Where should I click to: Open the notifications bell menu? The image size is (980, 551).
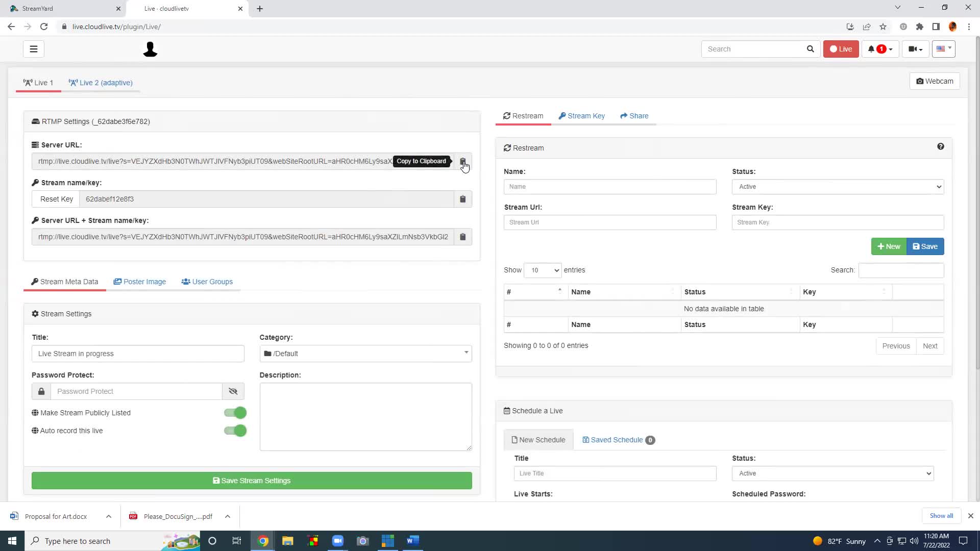click(880, 49)
